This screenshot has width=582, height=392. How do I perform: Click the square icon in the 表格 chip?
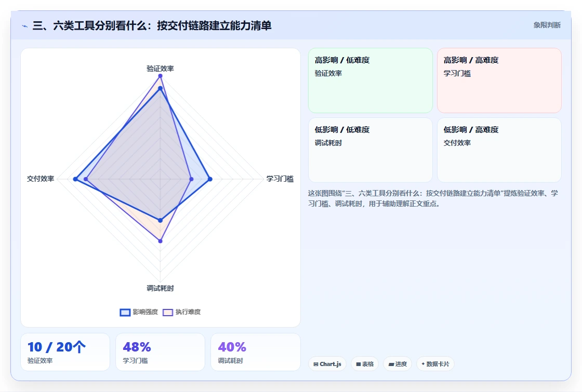click(358, 364)
